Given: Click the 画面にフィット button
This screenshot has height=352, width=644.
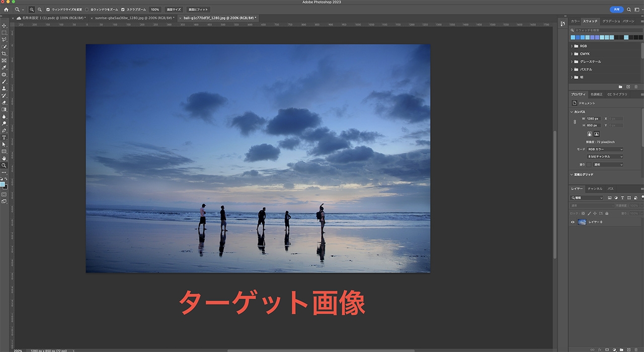Looking at the screenshot, I should tap(198, 10).
